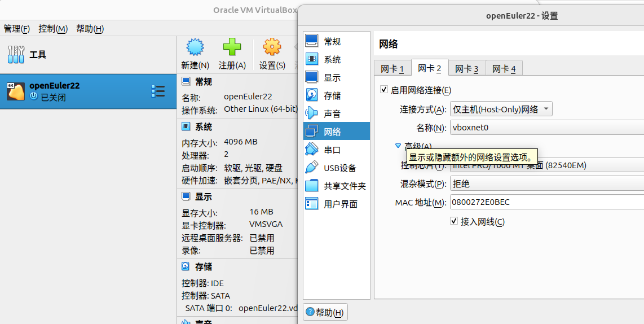Select 声音 category in settings sidebar

pyautogui.click(x=336, y=113)
